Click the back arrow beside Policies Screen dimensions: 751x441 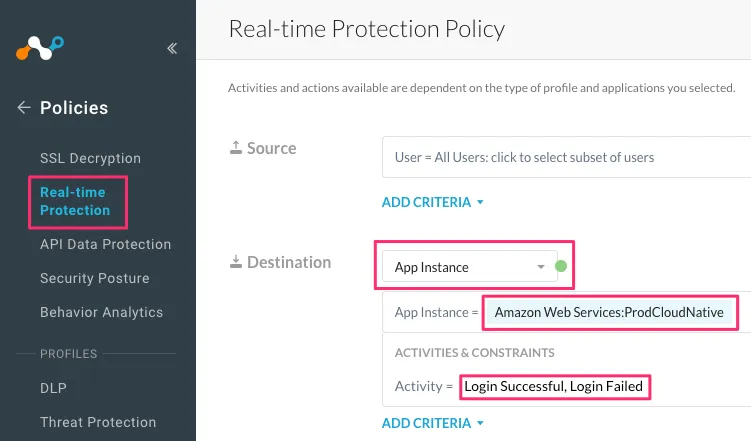click(24, 108)
